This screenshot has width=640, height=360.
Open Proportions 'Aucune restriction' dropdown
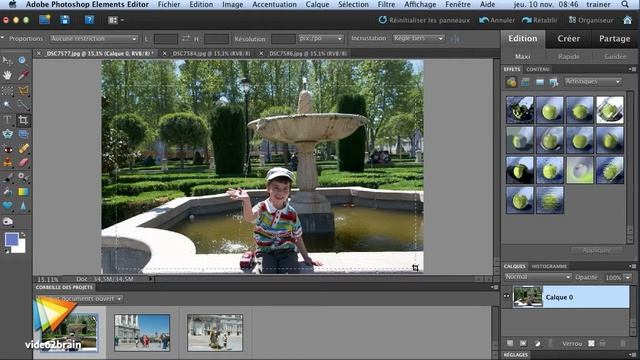[93, 38]
